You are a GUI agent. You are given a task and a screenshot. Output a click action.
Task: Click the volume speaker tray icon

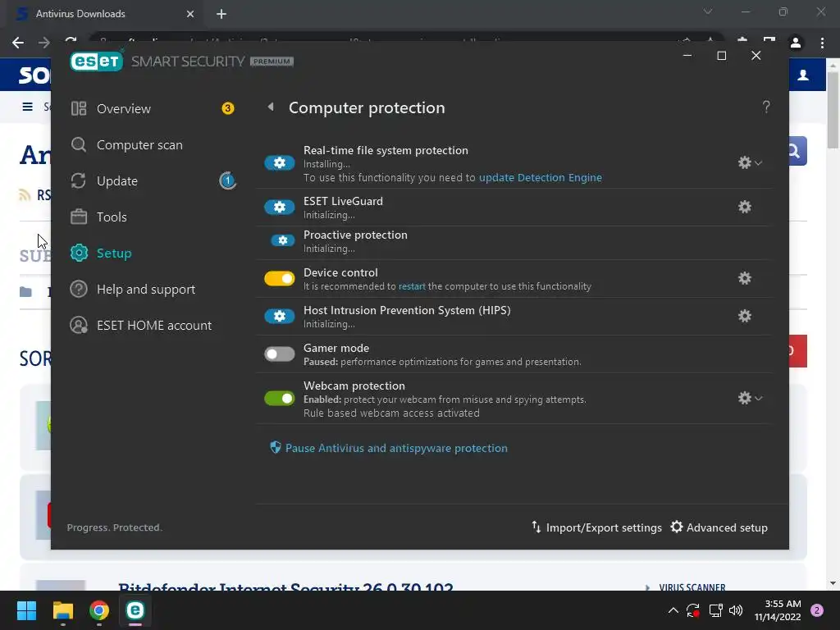click(736, 610)
